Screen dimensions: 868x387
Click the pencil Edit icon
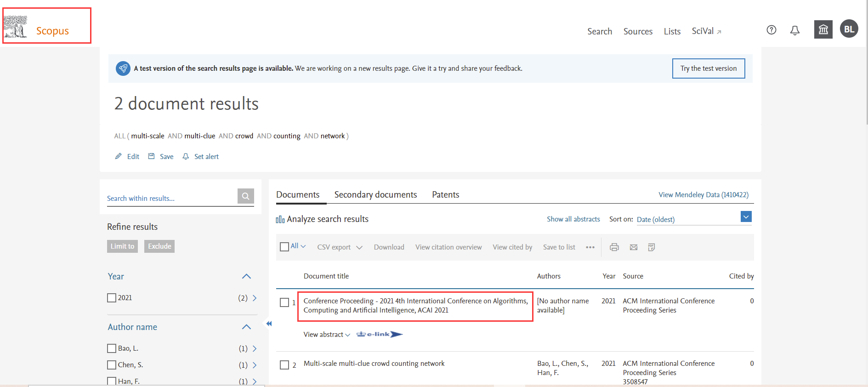point(119,156)
